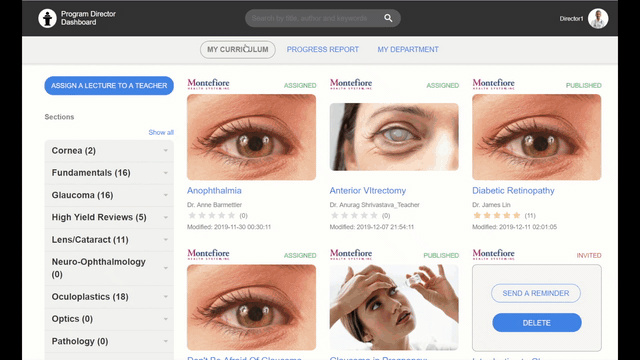Expand the High Yield Reviews (5) arrow
The width and height of the screenshot is (640, 360).
click(166, 218)
